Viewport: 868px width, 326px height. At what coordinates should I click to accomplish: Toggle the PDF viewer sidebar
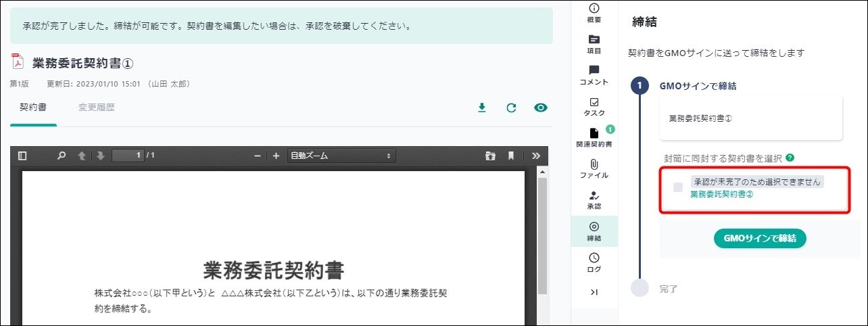[x=22, y=156]
